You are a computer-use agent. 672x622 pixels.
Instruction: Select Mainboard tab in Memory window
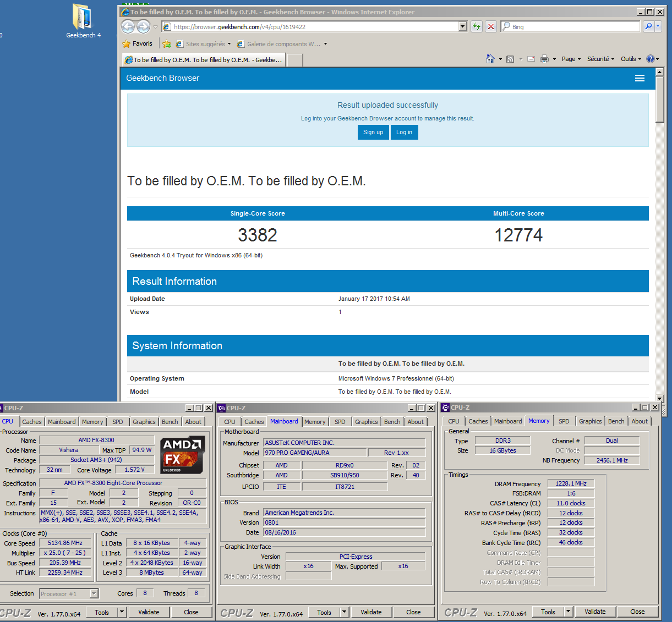(508, 421)
